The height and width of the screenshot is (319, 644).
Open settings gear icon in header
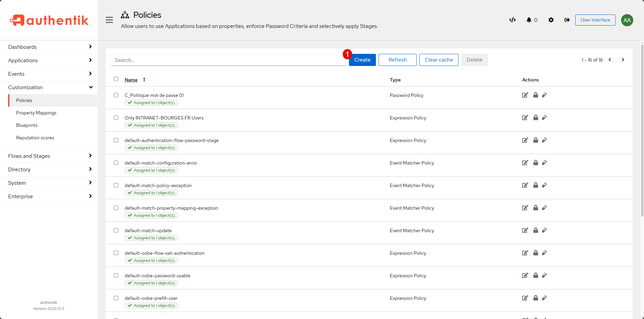[551, 20]
